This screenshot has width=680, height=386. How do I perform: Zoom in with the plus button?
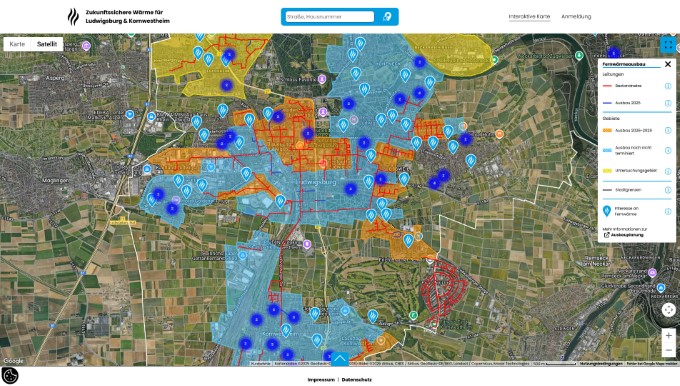(x=668, y=335)
